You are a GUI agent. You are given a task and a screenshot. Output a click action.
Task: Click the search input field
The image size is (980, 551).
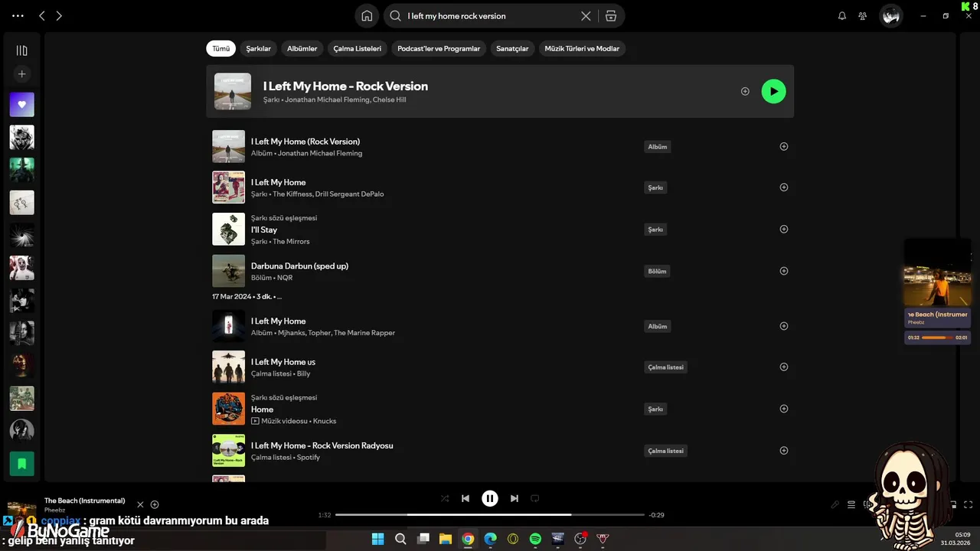(490, 16)
